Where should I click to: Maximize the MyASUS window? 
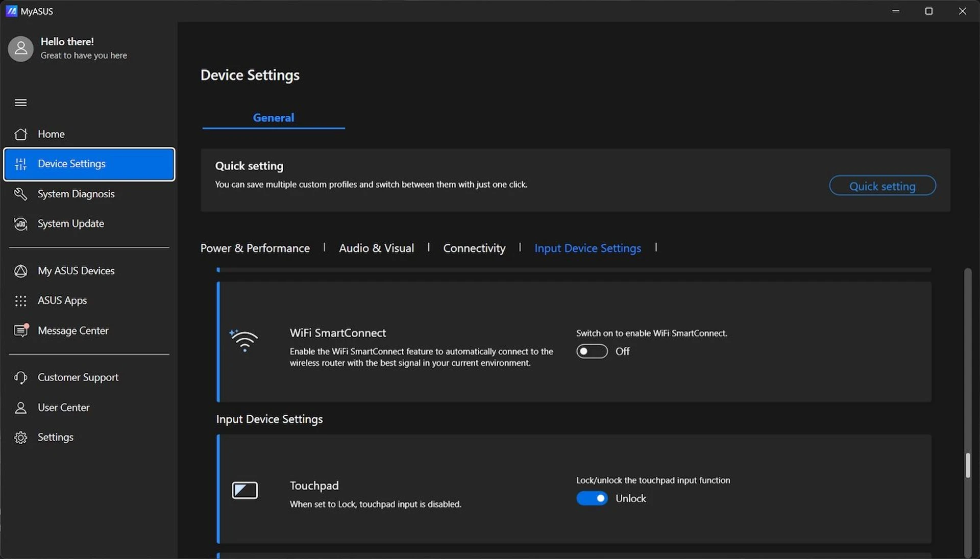(x=929, y=11)
